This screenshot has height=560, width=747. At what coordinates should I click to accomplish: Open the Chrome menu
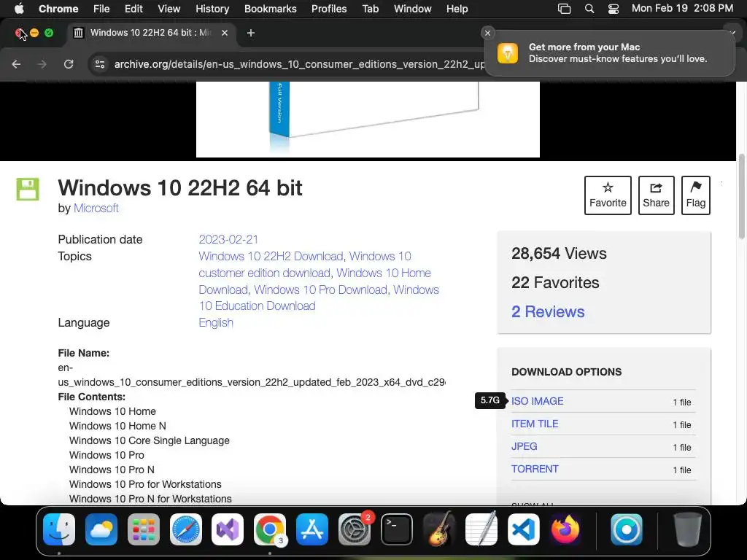[x=58, y=9]
